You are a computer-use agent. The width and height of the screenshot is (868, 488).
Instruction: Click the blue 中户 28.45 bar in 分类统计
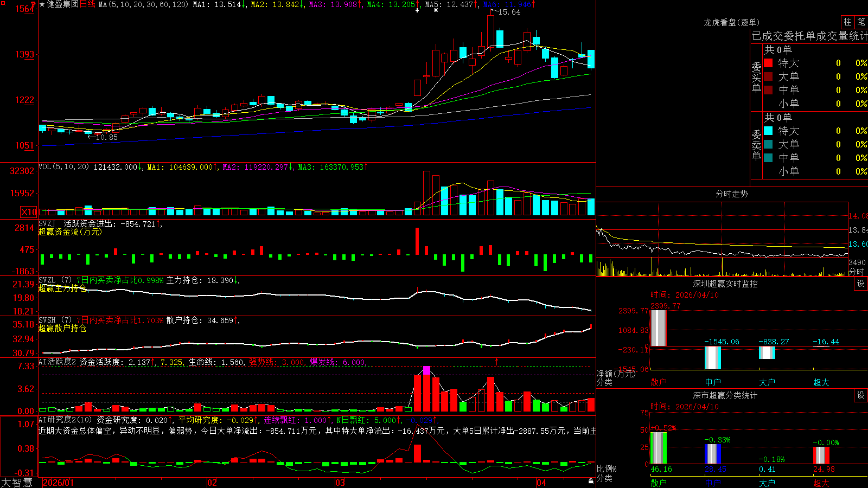[713, 454]
